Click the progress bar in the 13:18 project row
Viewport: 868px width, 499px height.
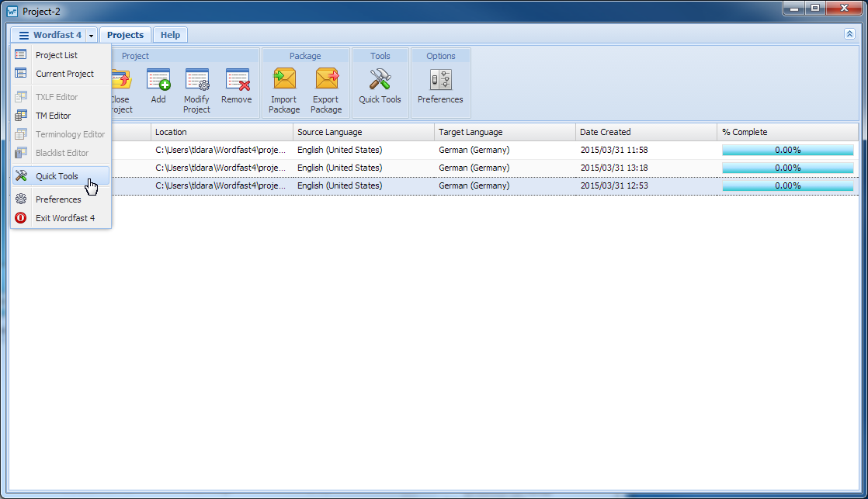tap(788, 168)
